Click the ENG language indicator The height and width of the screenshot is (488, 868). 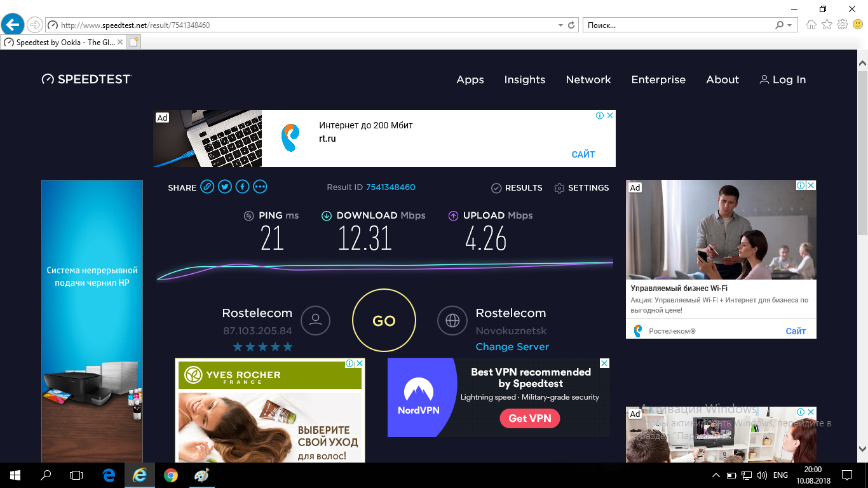[780, 475]
